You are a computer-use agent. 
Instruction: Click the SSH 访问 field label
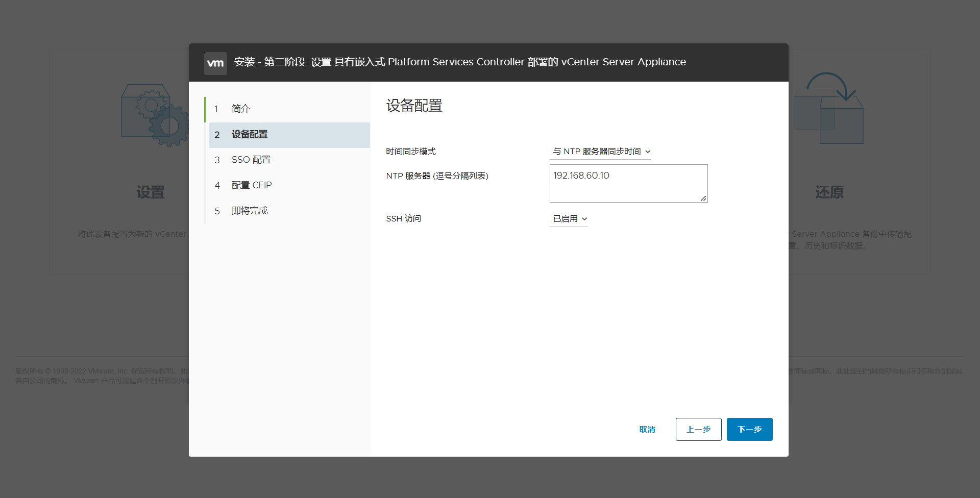pyautogui.click(x=404, y=219)
